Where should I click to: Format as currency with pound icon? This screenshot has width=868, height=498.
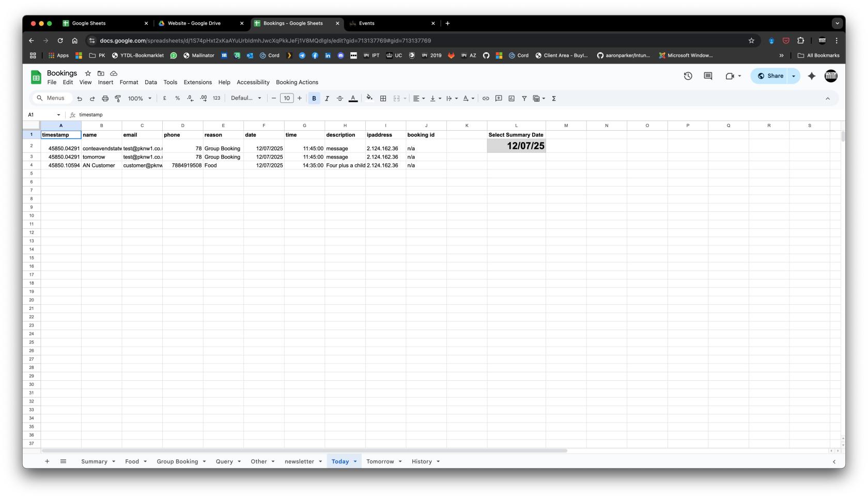pos(165,98)
